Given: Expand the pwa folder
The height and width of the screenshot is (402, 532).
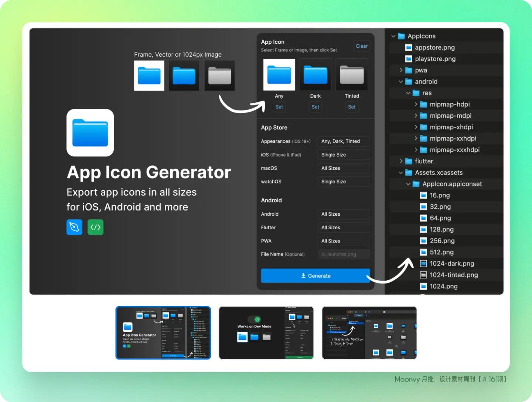Looking at the screenshot, I should pos(401,70).
